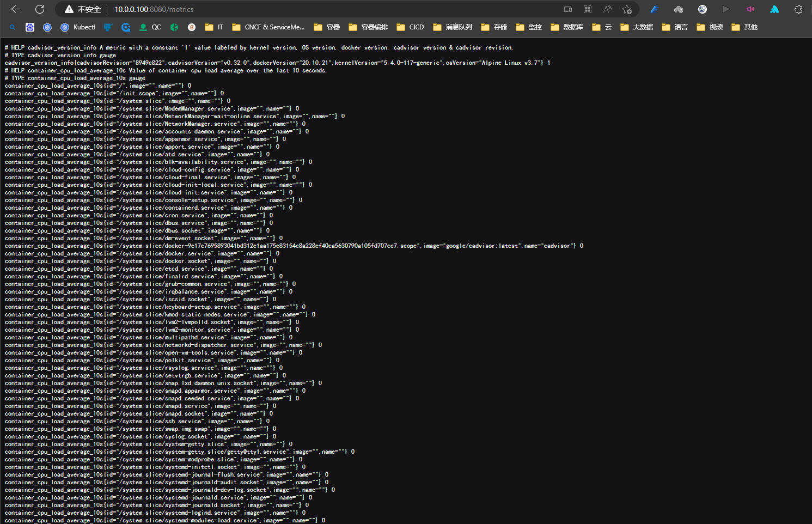Click the blk-availability.service metric row

(158, 162)
